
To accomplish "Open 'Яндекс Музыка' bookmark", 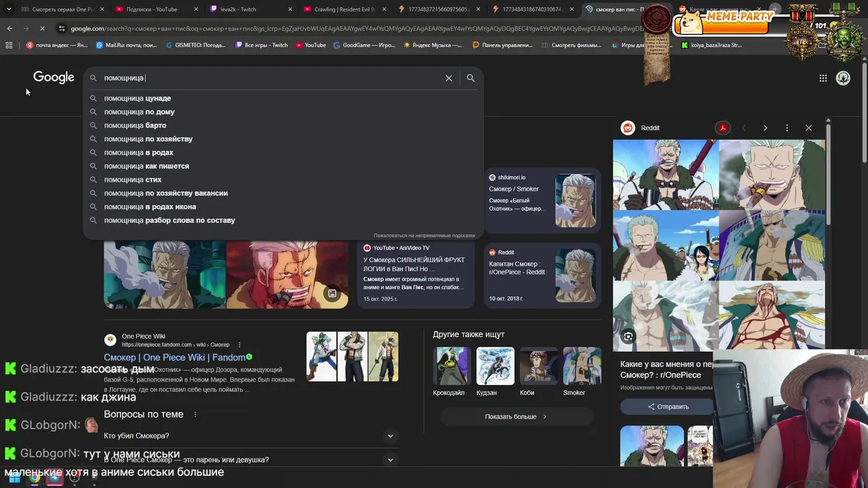I will click(433, 45).
